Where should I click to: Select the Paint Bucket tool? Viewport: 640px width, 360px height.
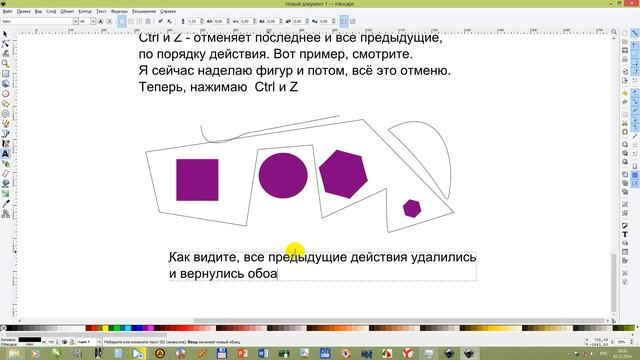pos(5,184)
